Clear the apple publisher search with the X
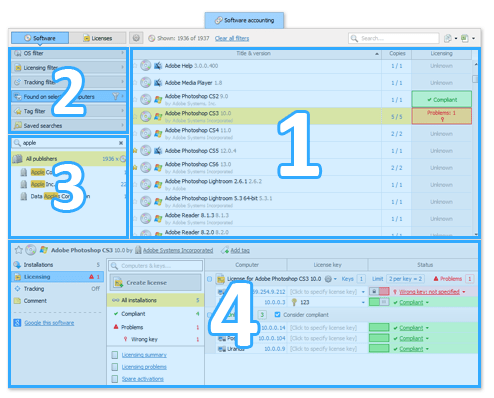The width and height of the screenshot is (494, 398). coord(121,143)
